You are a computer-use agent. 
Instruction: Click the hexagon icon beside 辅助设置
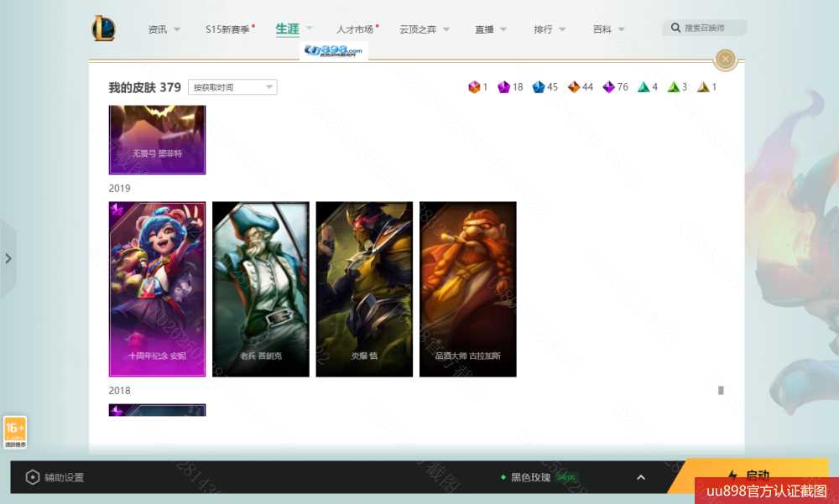pyautogui.click(x=33, y=477)
